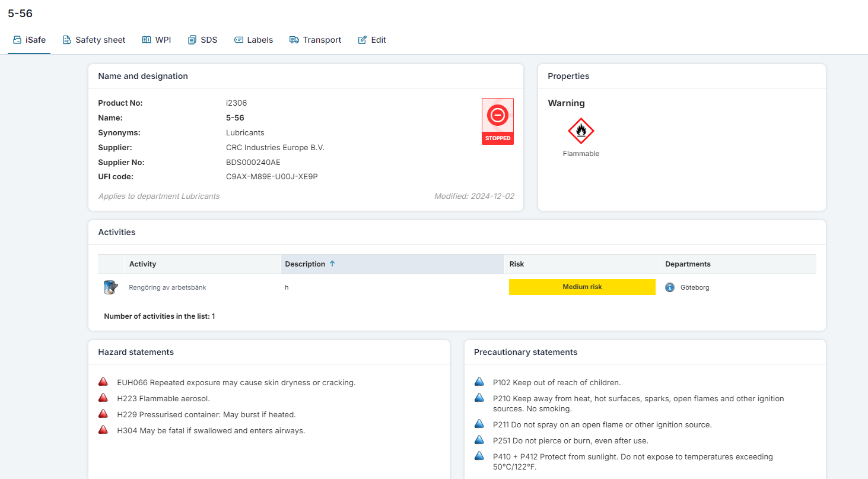Open the Rengöring av arbetsbänk activity

pos(167,287)
